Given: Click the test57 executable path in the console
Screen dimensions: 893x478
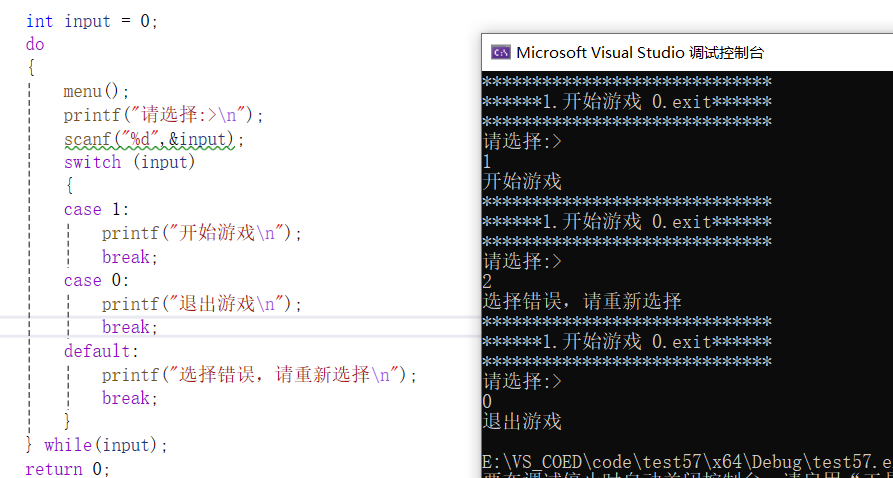Looking at the screenshot, I should (x=687, y=461).
